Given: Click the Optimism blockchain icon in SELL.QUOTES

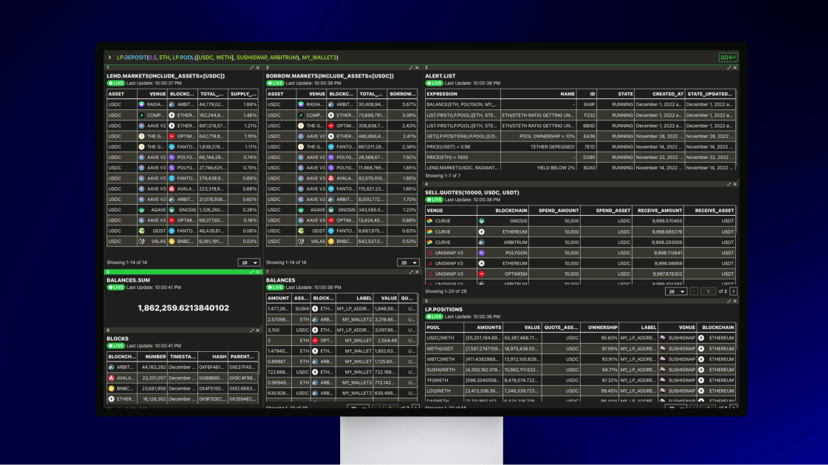Looking at the screenshot, I should (482, 274).
